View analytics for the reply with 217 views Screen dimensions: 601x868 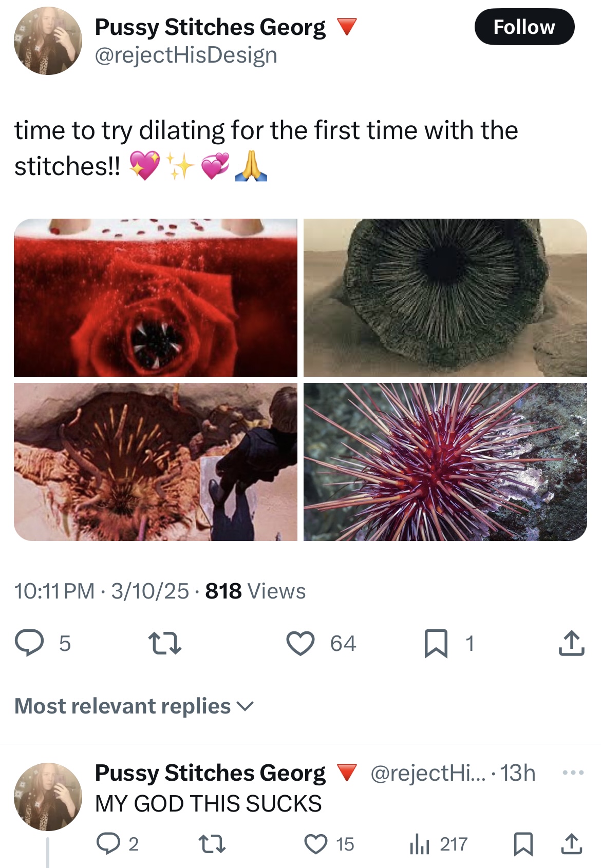420,843
